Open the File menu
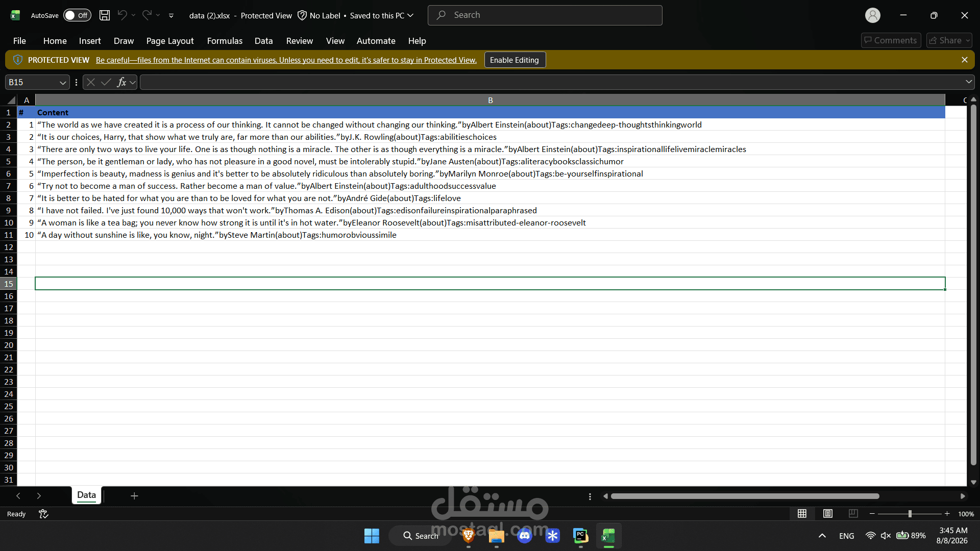The width and height of the screenshot is (980, 551). 19,41
